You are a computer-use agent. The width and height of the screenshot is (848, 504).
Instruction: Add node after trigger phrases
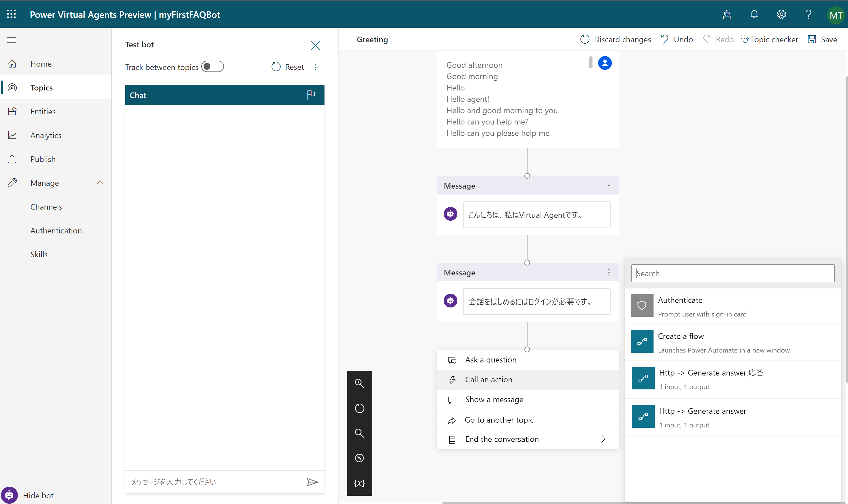(527, 176)
